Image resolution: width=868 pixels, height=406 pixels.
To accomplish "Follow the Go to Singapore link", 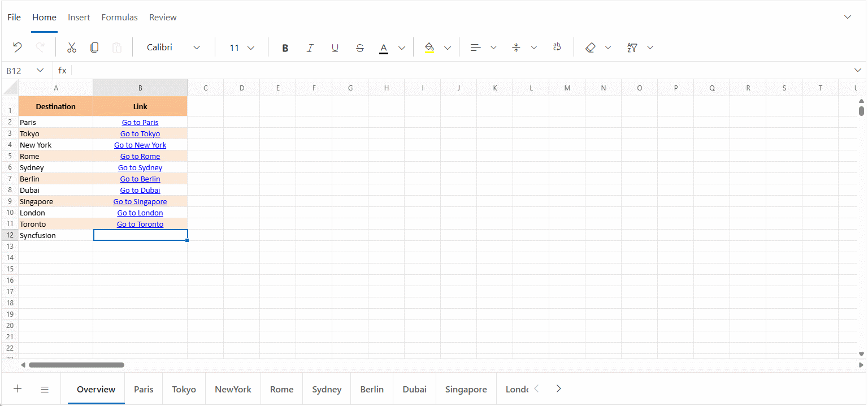I will [x=140, y=201].
